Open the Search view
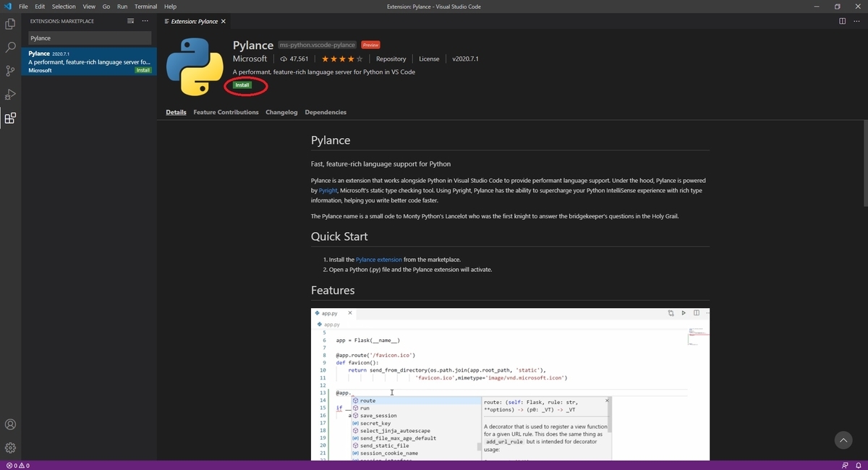868x470 pixels. 10,48
